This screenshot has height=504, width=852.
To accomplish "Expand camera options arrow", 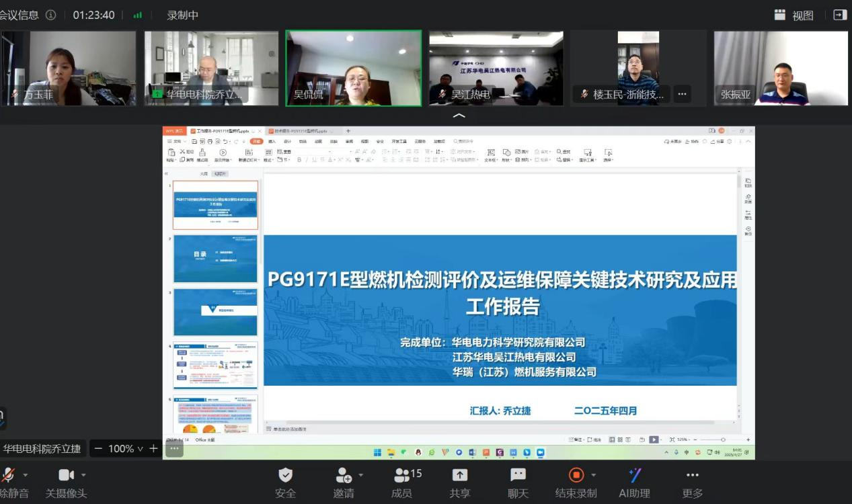I will pos(83,475).
